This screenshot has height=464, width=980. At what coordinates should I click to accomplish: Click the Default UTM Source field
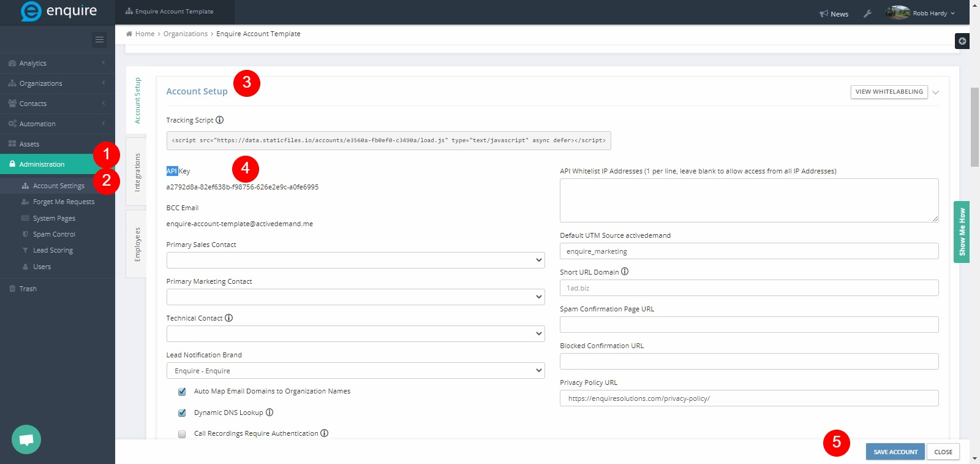[x=749, y=251]
